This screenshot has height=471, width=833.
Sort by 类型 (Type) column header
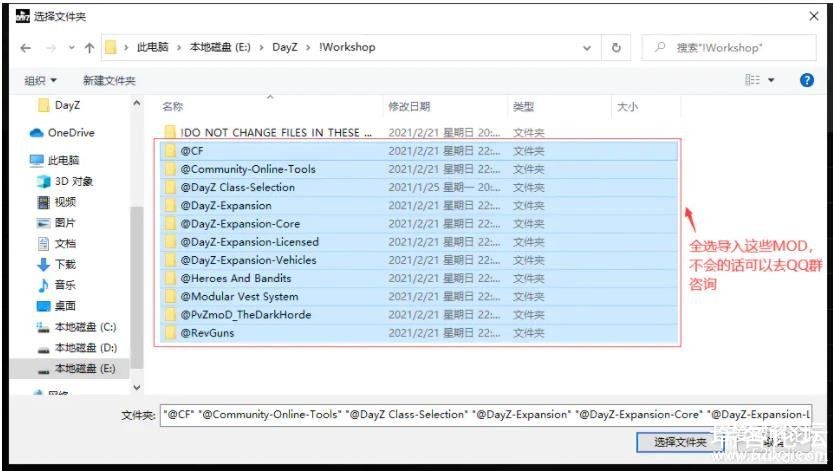[523, 107]
